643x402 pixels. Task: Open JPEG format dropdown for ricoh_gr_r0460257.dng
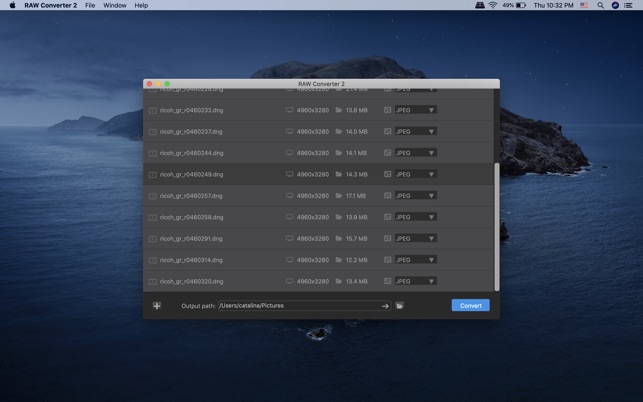click(x=415, y=196)
